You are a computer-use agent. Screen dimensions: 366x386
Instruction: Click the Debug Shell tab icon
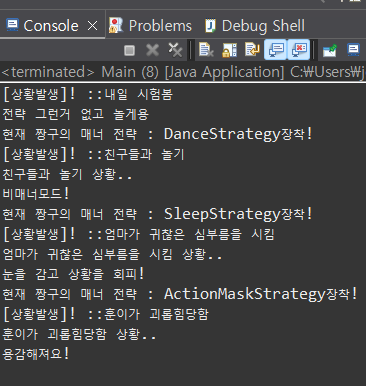point(210,26)
